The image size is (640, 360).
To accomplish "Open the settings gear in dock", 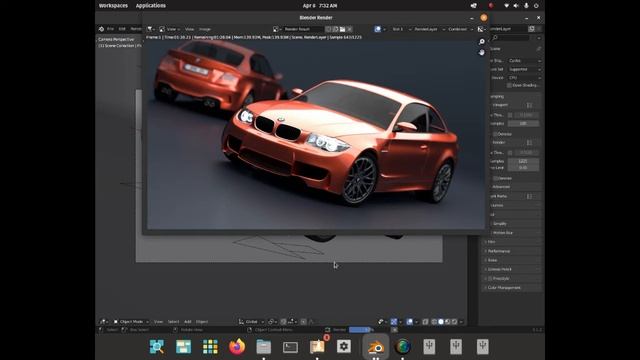I will 344,347.
